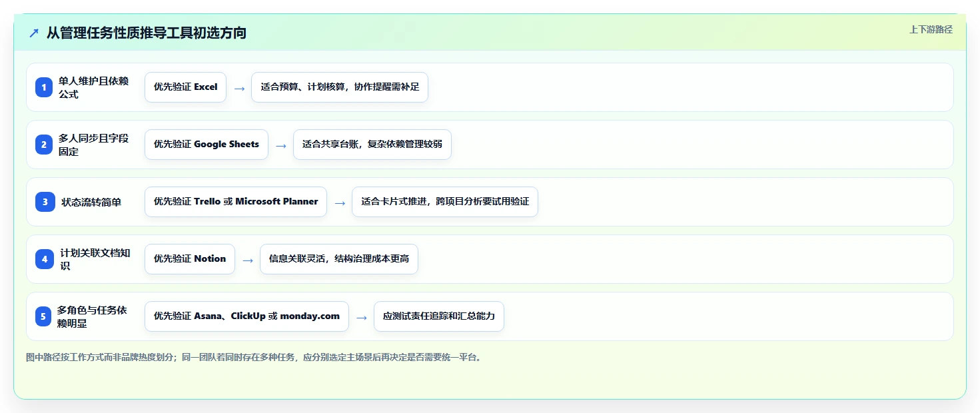Click the 上下游路径 label
This screenshot has width=980, height=413.
(931, 29)
